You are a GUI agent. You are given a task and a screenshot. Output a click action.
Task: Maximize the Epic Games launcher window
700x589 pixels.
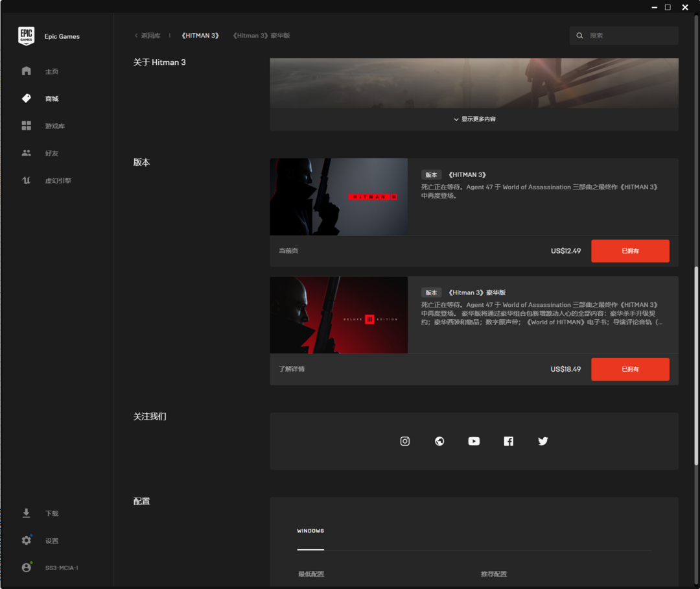coord(668,7)
